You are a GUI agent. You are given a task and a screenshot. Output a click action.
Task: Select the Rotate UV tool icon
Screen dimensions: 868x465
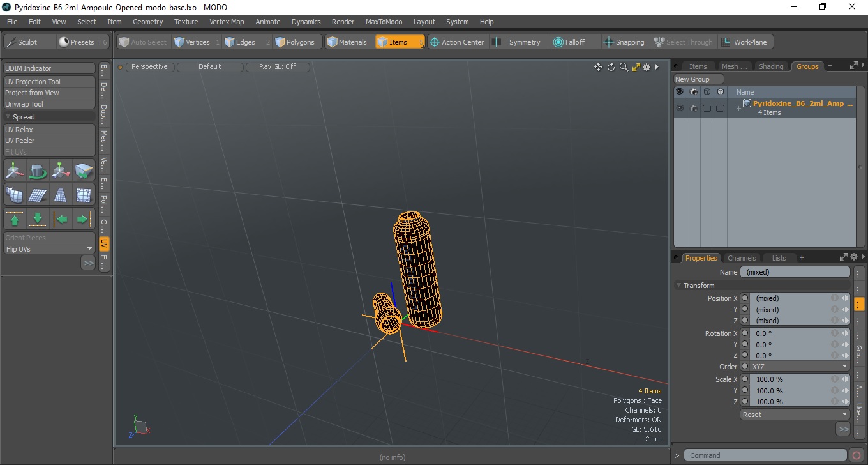(x=38, y=171)
